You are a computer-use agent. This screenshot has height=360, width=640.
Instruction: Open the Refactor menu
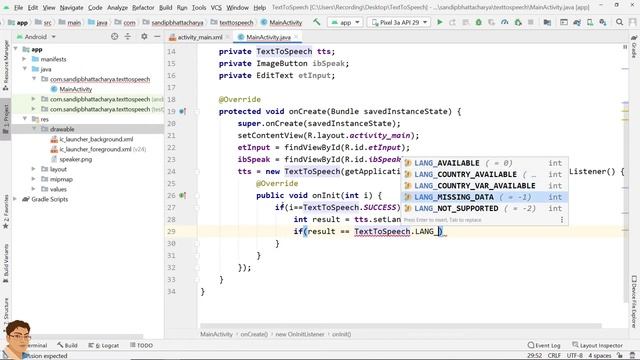click(x=143, y=7)
